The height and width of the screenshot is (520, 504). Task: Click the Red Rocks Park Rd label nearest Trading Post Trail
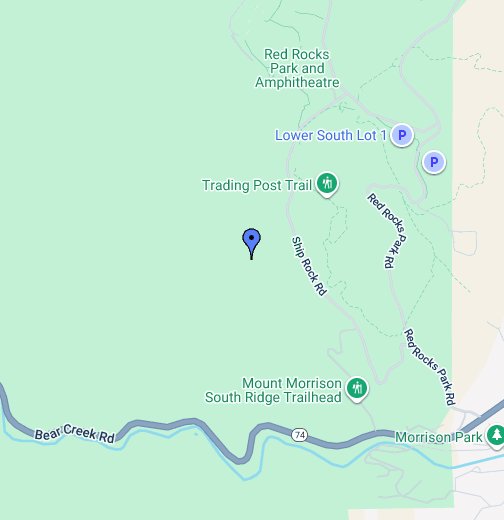388,231
